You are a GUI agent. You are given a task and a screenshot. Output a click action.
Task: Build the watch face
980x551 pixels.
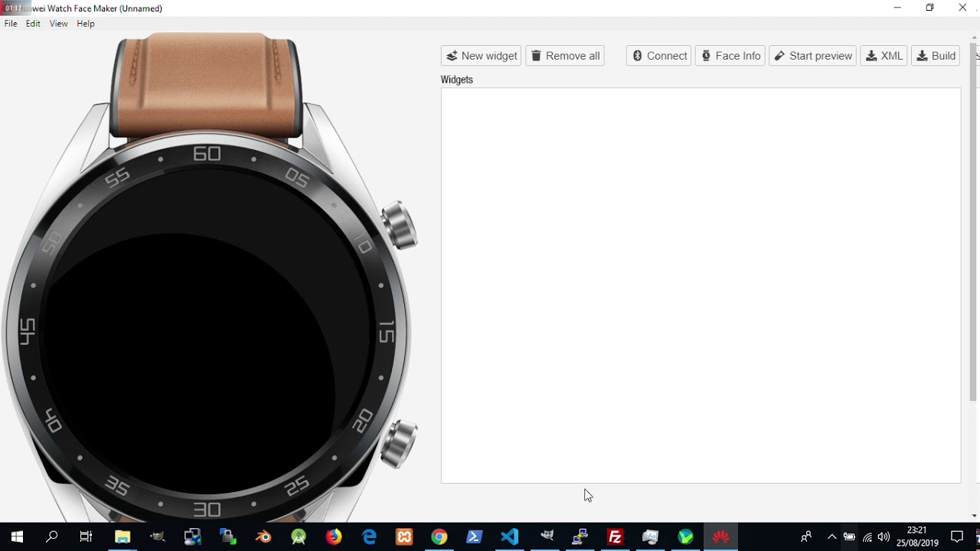(936, 56)
